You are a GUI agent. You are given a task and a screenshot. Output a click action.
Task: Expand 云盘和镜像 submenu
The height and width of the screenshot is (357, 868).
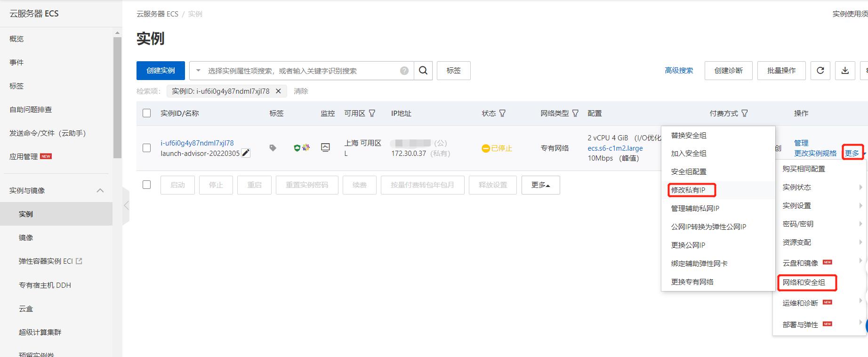[820, 262]
